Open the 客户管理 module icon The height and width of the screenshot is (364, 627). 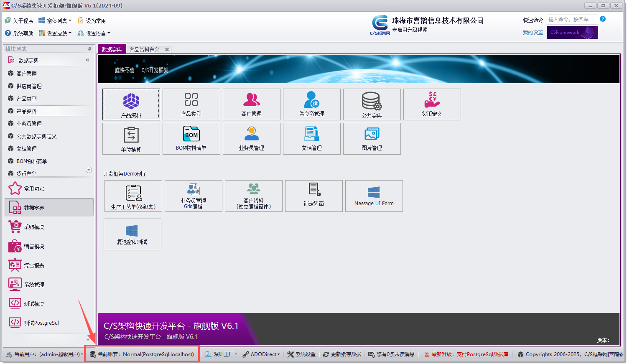click(x=251, y=104)
